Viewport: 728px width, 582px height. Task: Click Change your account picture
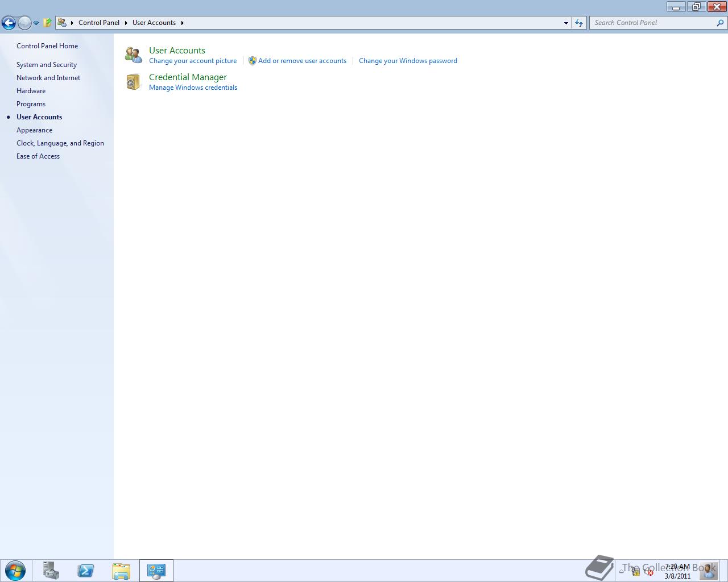(193, 61)
